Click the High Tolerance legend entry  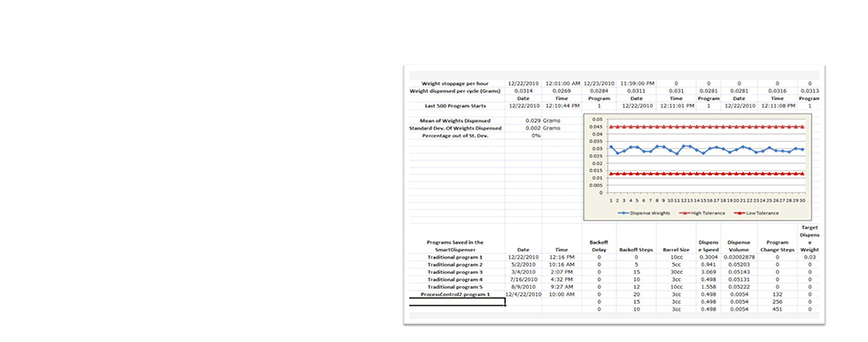coord(701,213)
